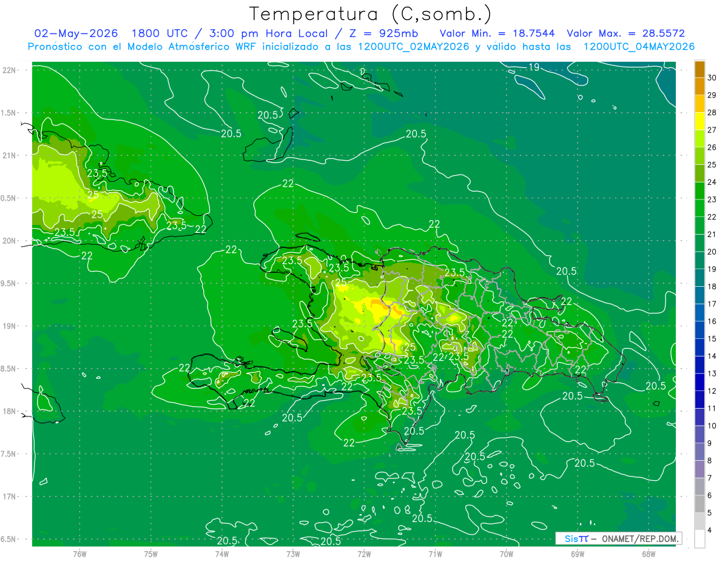Click the Valor Max. = 28.5572 text

click(x=625, y=33)
